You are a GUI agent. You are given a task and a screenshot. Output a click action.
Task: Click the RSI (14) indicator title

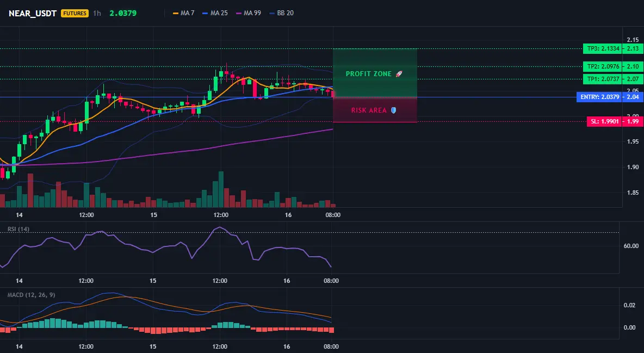18,229
